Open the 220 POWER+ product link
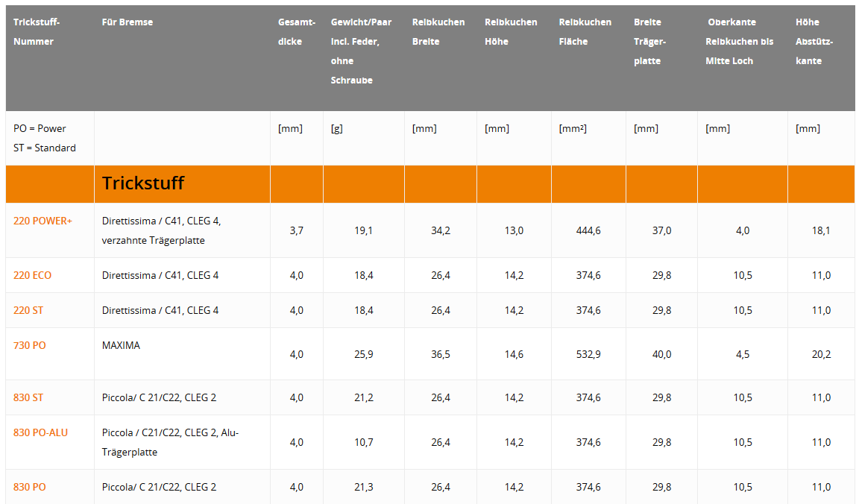859x504 pixels. coord(43,221)
